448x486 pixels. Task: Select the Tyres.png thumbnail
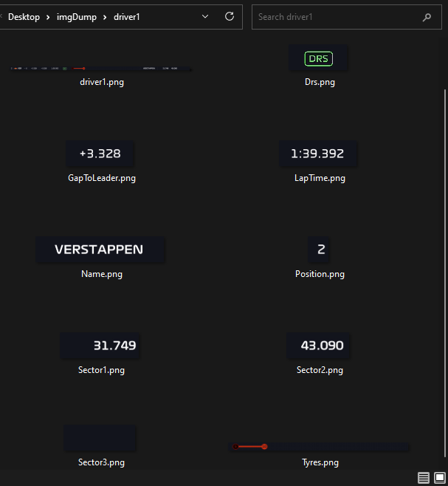click(320, 447)
